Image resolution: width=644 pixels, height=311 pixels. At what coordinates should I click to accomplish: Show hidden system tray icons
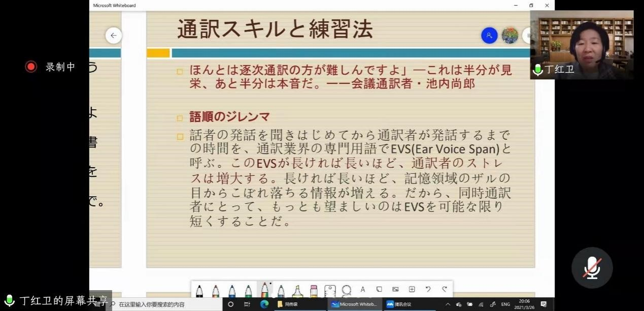448,304
